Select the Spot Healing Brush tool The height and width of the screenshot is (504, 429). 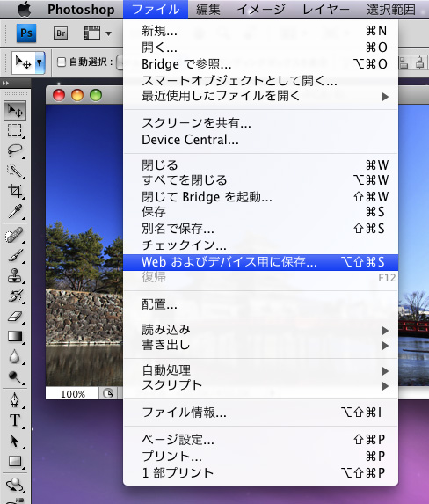[x=15, y=235]
